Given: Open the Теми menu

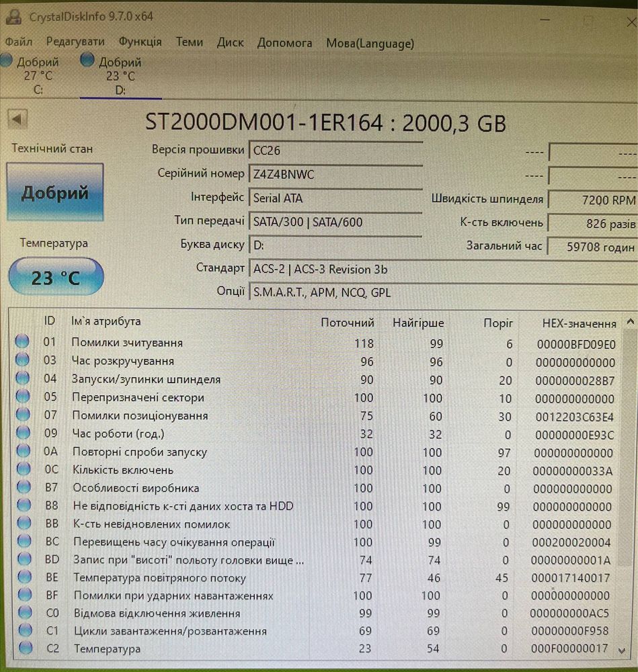Looking at the screenshot, I should pyautogui.click(x=189, y=42).
